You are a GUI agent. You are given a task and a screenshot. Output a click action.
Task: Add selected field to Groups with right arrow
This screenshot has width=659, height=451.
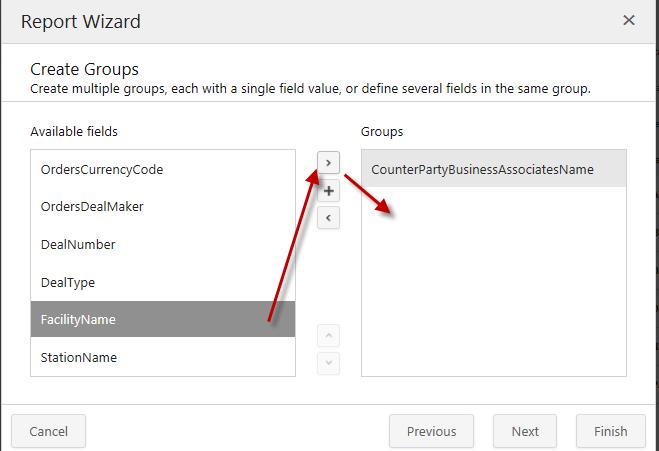click(328, 162)
